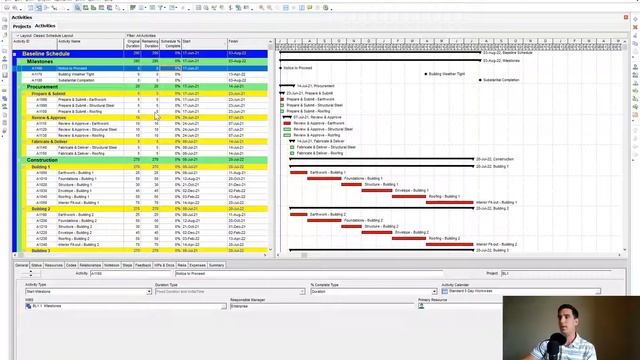Open the Risks details tab
The height and width of the screenshot is (360, 640).
(x=182, y=265)
